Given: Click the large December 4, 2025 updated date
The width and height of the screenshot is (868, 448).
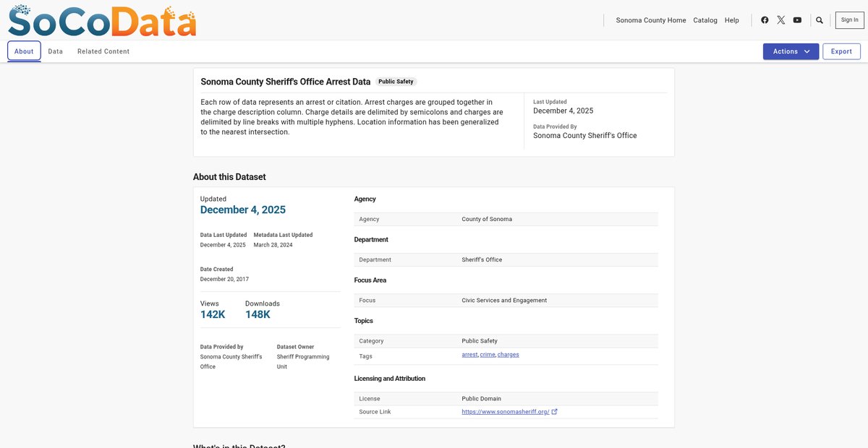Looking at the screenshot, I should (243, 210).
